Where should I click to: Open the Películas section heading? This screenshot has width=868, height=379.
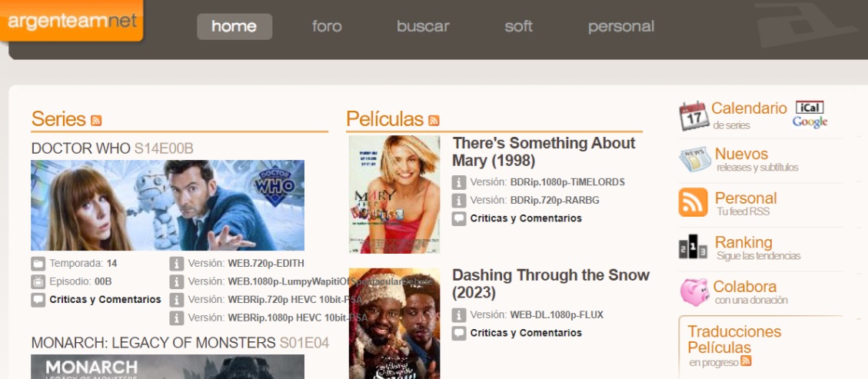coord(384,119)
